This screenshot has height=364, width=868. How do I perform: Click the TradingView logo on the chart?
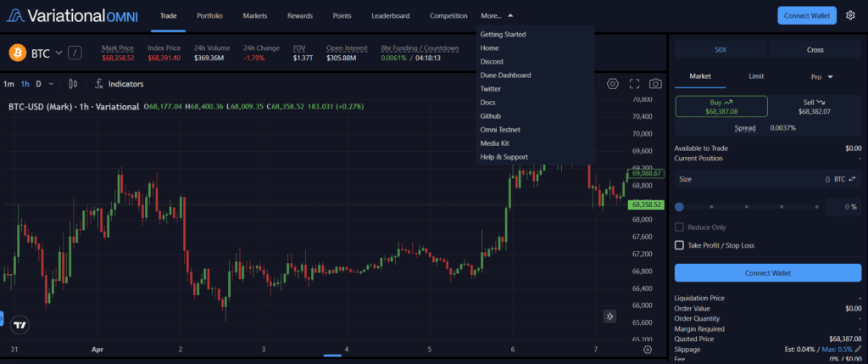[20, 325]
